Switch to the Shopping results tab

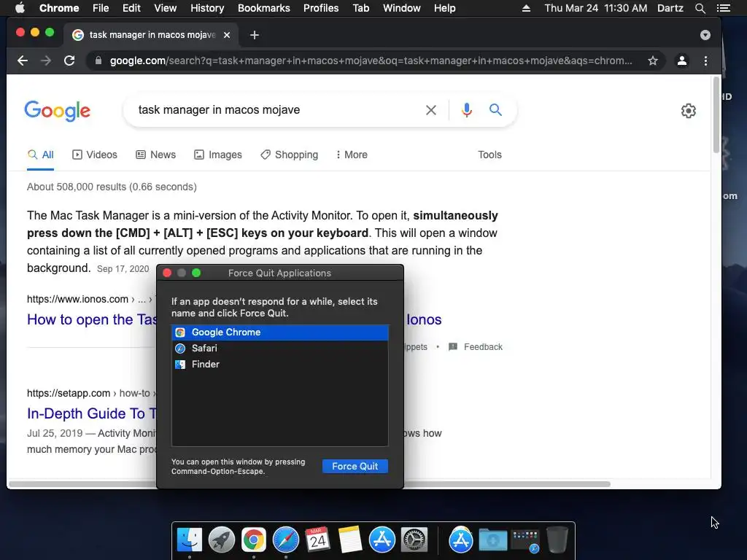[289, 155]
